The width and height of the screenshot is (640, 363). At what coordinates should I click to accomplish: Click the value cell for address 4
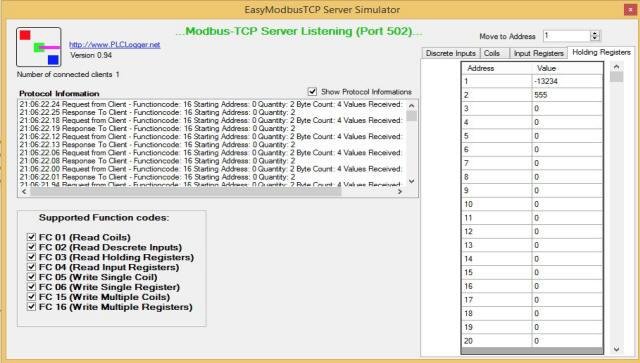click(567, 122)
